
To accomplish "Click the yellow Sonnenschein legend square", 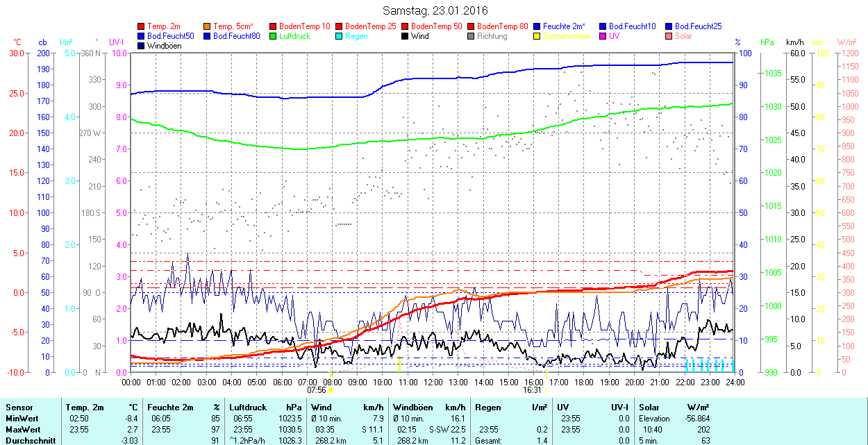I will coord(537,36).
